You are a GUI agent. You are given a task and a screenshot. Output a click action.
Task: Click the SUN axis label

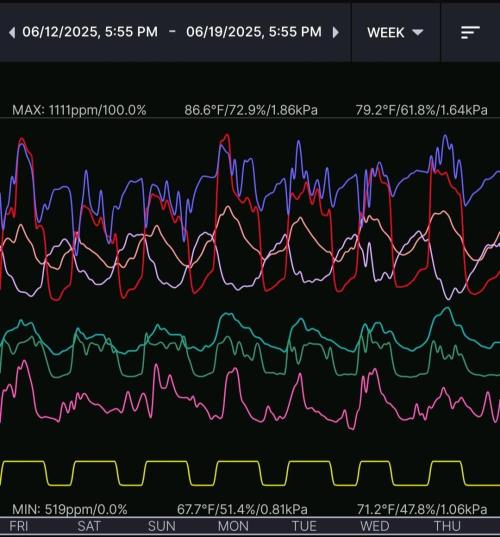[162, 526]
